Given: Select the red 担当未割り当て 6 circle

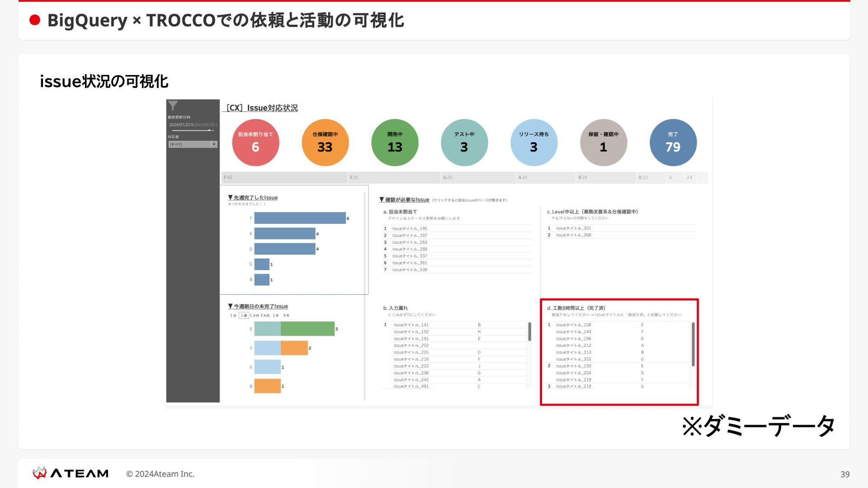Looking at the screenshot, I should [255, 142].
